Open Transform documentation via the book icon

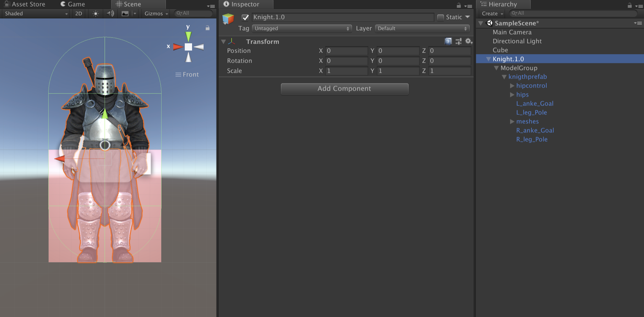click(x=448, y=41)
